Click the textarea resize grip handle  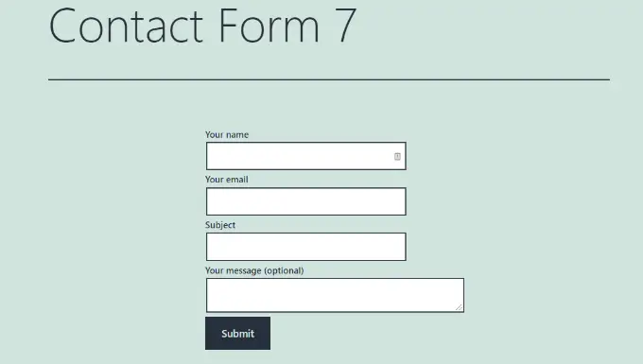point(459,307)
